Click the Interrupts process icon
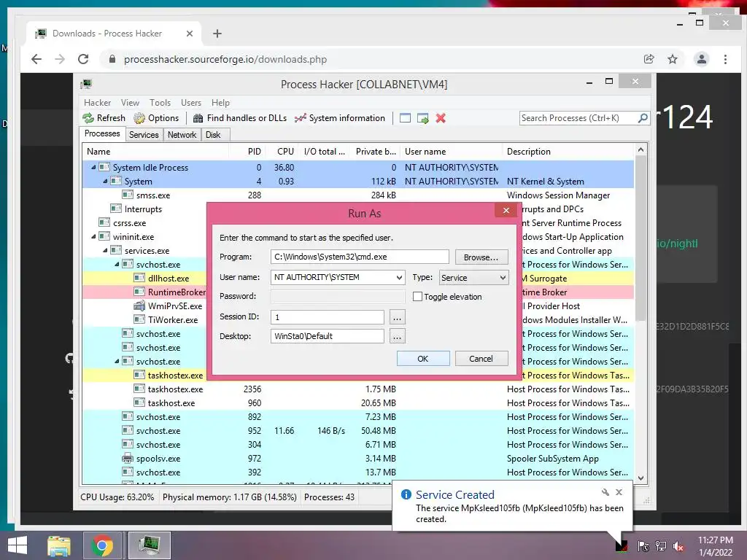The image size is (747, 560). click(116, 209)
